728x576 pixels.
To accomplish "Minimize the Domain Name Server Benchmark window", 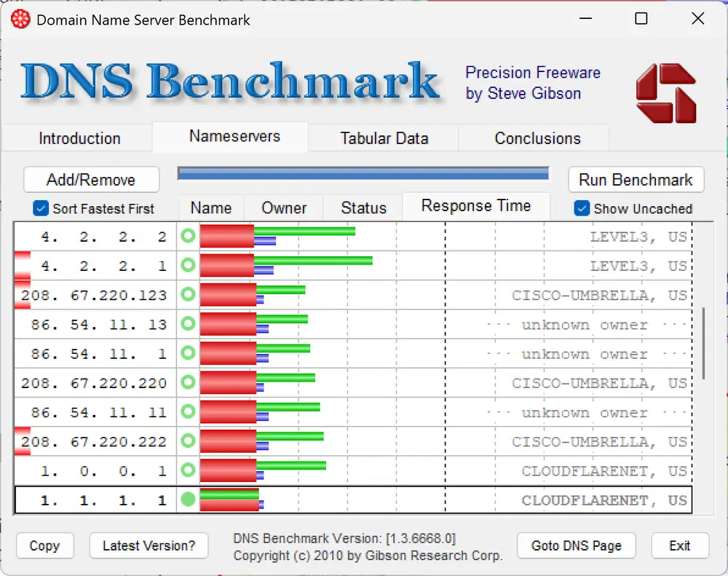I will click(x=586, y=19).
